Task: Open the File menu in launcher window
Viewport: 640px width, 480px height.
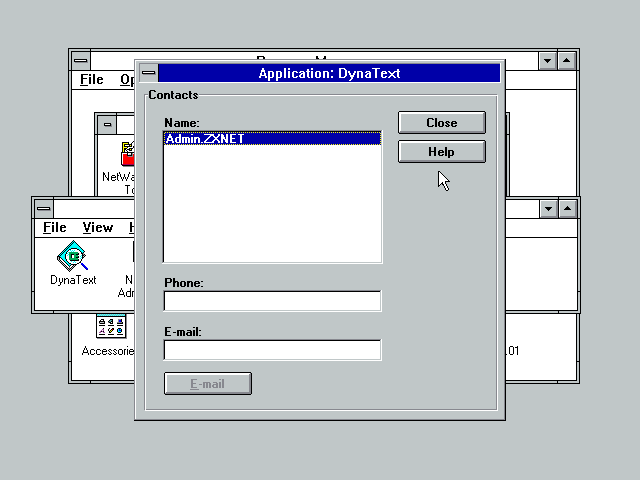Action: point(55,227)
